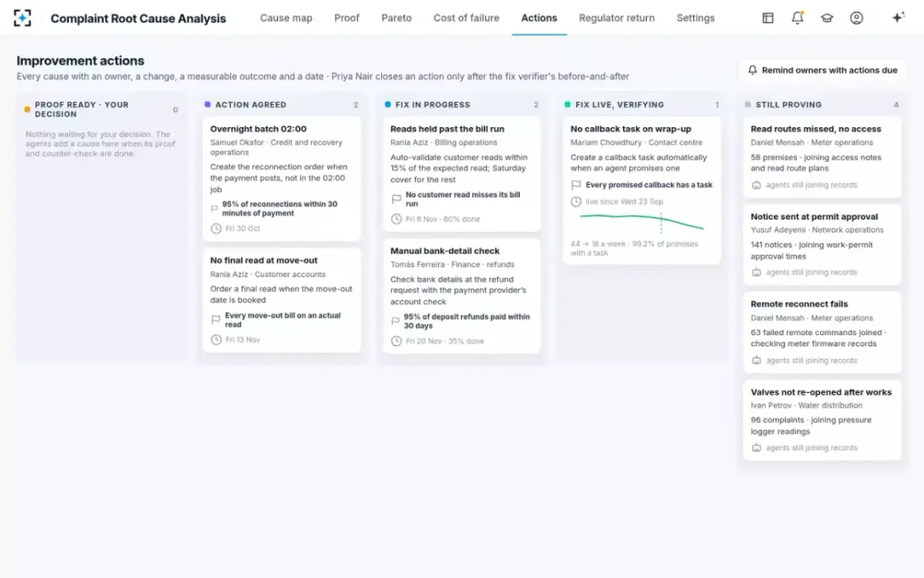Viewport: 924px width, 578px height.
Task: Click the 44 → 18 a week summary text
Action: (x=634, y=248)
